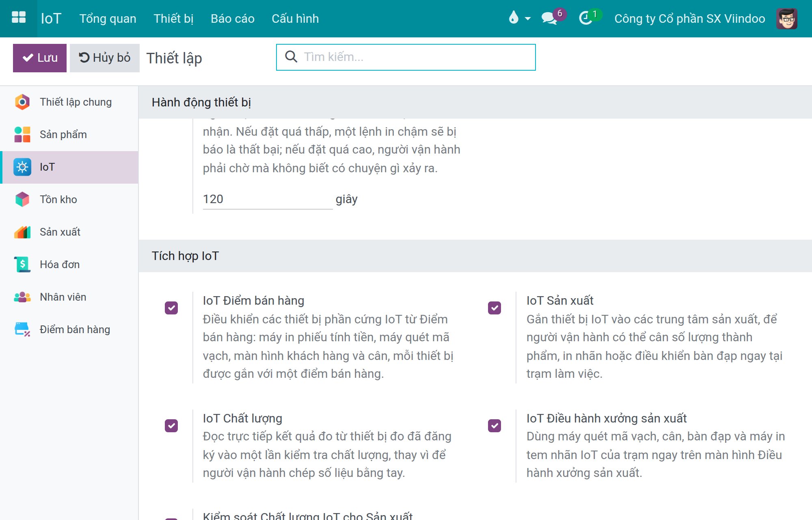Click the IoT Sản xuất setting title
812x520 pixels.
(560, 300)
